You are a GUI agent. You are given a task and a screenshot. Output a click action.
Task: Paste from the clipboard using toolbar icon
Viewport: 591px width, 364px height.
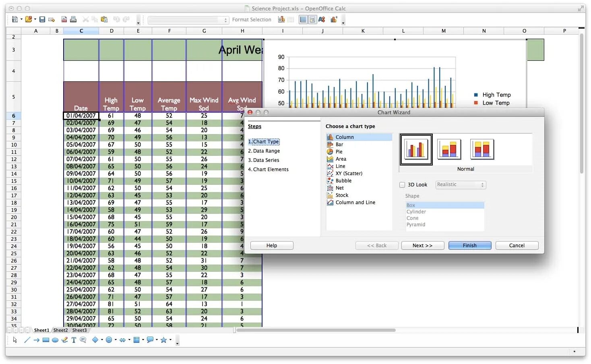(104, 19)
